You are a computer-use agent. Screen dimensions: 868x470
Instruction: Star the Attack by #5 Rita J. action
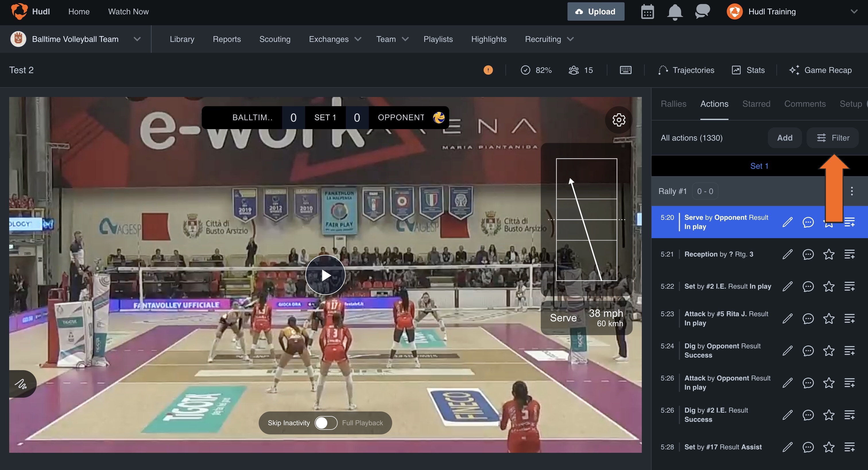(x=829, y=318)
